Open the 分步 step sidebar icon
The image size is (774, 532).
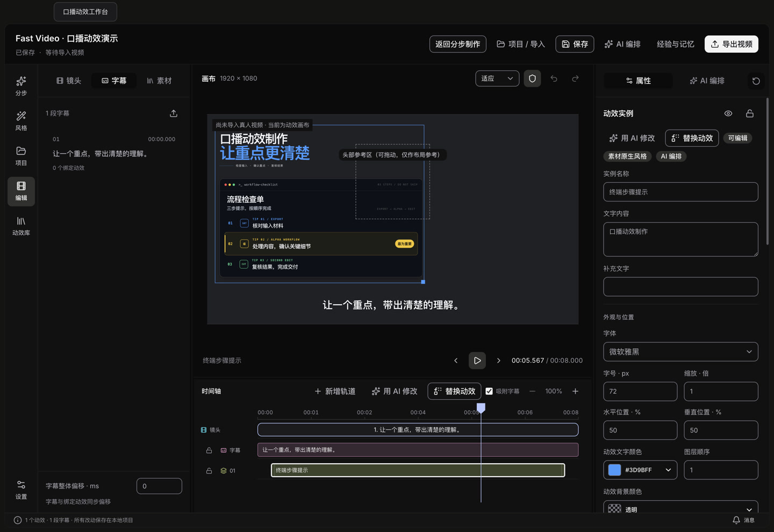point(21,86)
